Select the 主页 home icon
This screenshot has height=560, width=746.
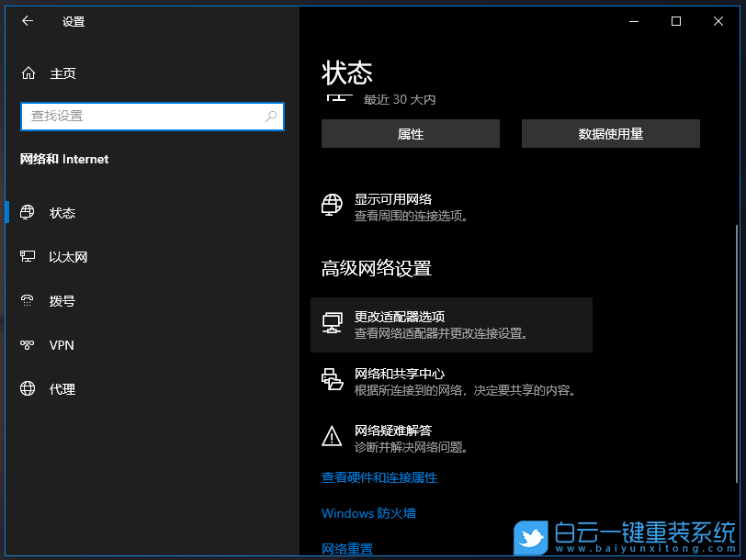tap(29, 73)
